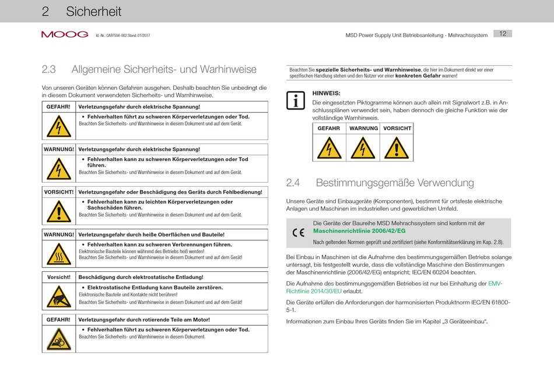This screenshot has height=392, width=554.
Task: Click the '2 Sicherheit' chapter header
Action: tap(82, 11)
